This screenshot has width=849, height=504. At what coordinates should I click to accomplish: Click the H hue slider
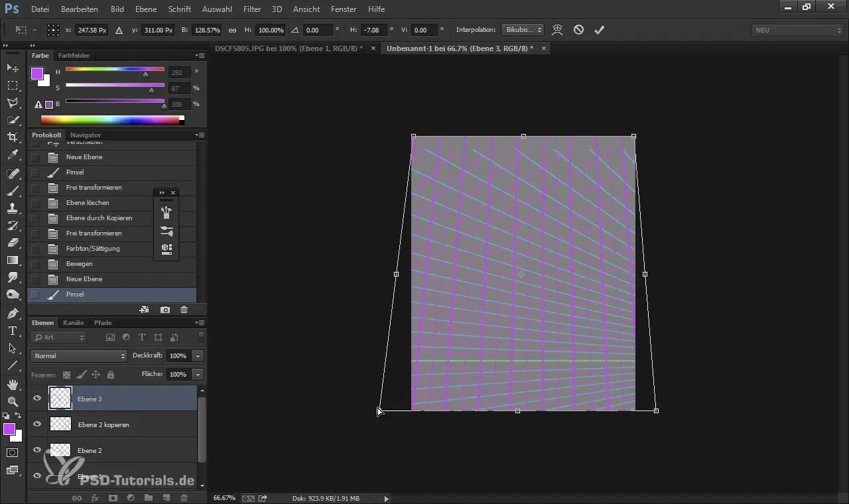(x=115, y=69)
